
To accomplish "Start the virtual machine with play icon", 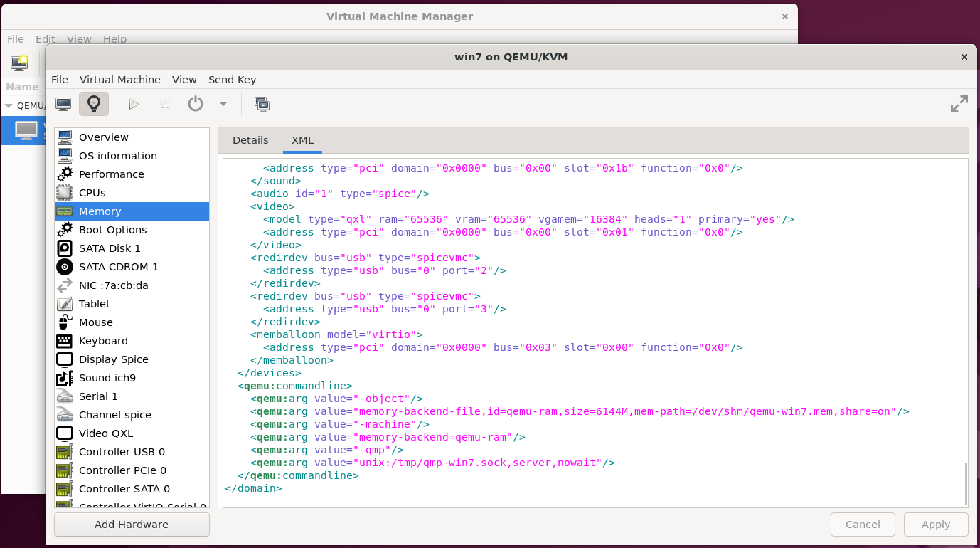I will point(134,104).
